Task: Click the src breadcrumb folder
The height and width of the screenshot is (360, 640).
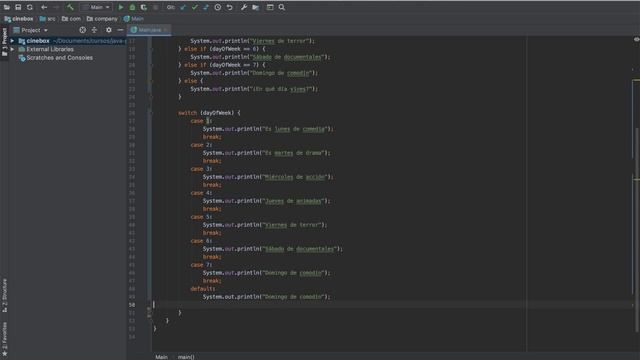Action: [47, 19]
